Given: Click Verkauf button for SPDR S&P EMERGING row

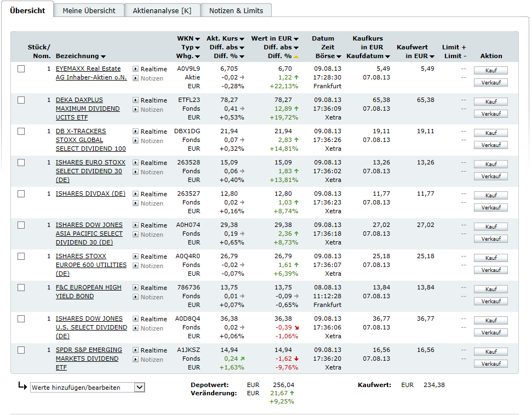Looking at the screenshot, I should pos(491,363).
